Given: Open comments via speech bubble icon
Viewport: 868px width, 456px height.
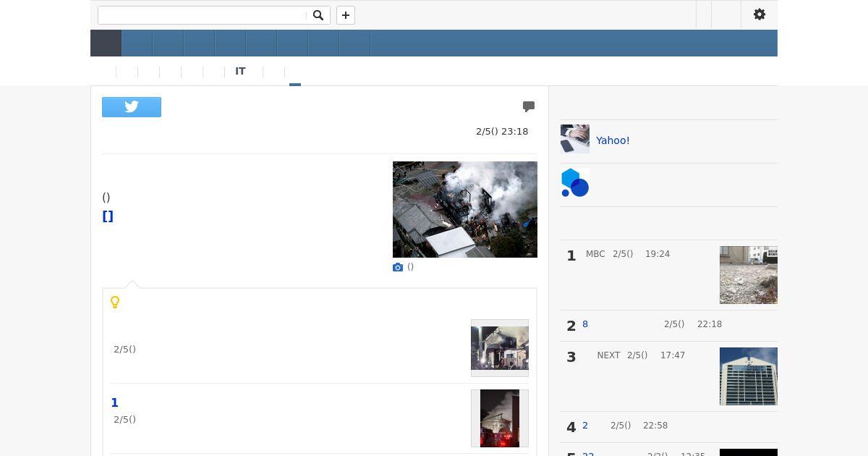Looking at the screenshot, I should pyautogui.click(x=529, y=106).
